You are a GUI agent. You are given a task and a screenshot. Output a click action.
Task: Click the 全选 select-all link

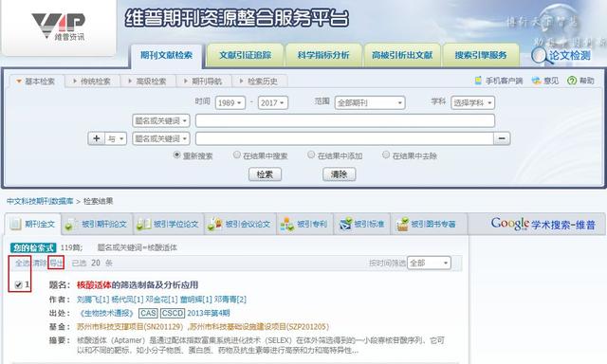coord(23,263)
